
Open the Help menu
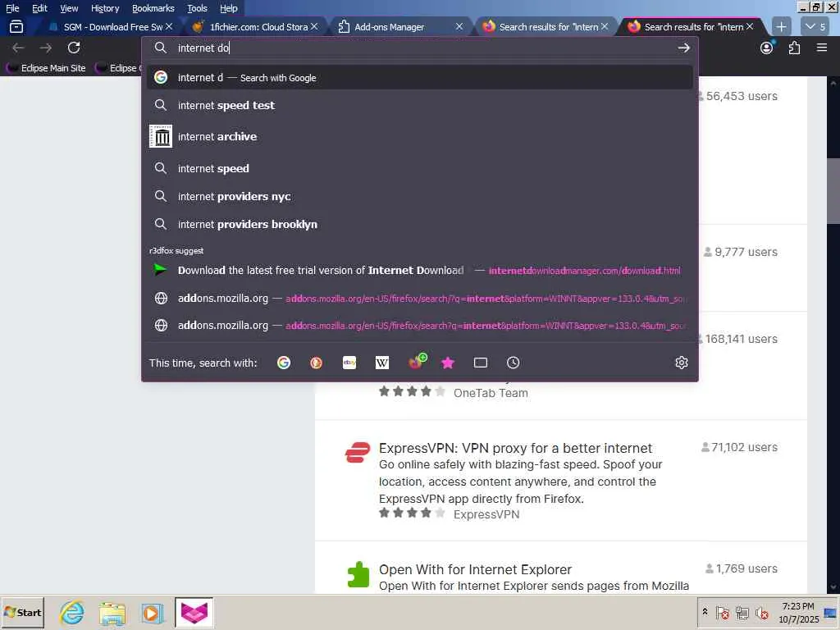click(x=229, y=8)
